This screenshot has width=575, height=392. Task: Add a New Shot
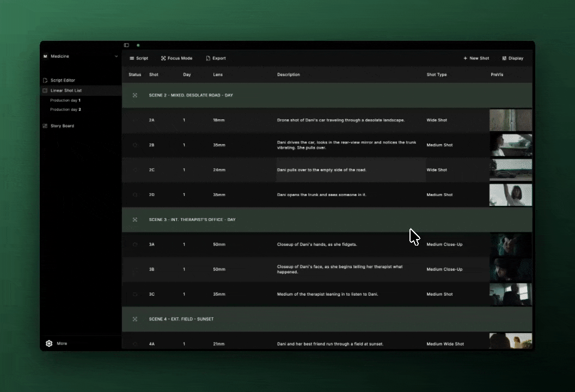pyautogui.click(x=476, y=58)
